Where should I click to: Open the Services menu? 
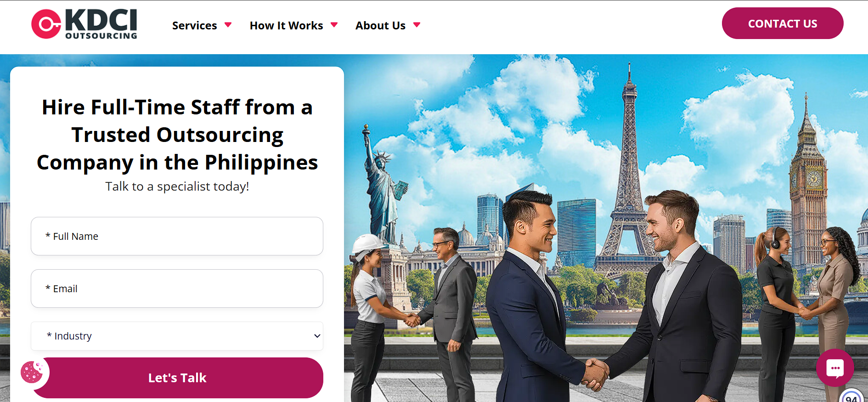195,25
